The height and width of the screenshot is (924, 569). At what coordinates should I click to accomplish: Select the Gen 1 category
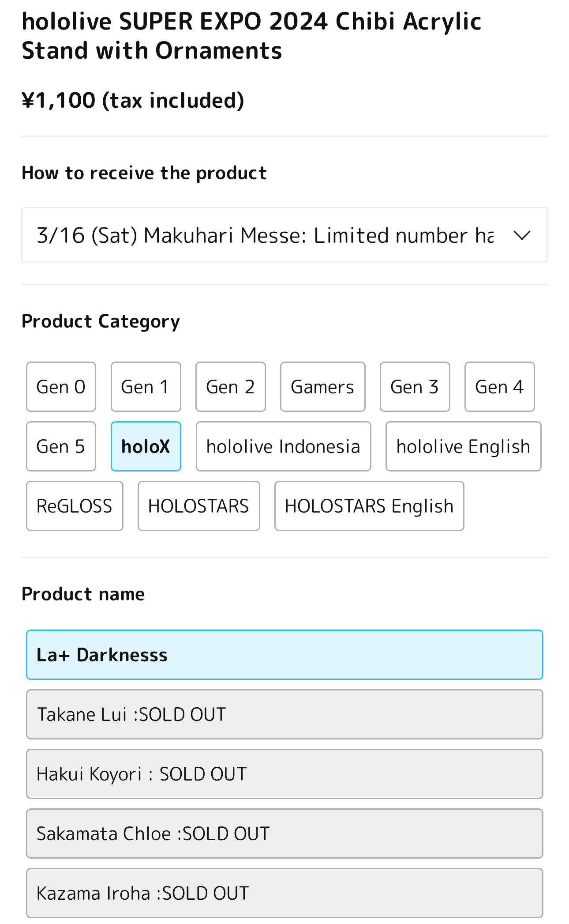point(146,387)
